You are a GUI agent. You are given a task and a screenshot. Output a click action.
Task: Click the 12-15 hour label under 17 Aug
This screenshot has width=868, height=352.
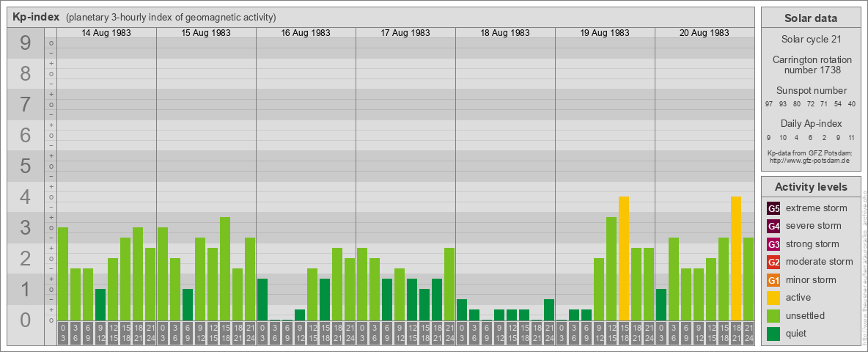(x=412, y=333)
